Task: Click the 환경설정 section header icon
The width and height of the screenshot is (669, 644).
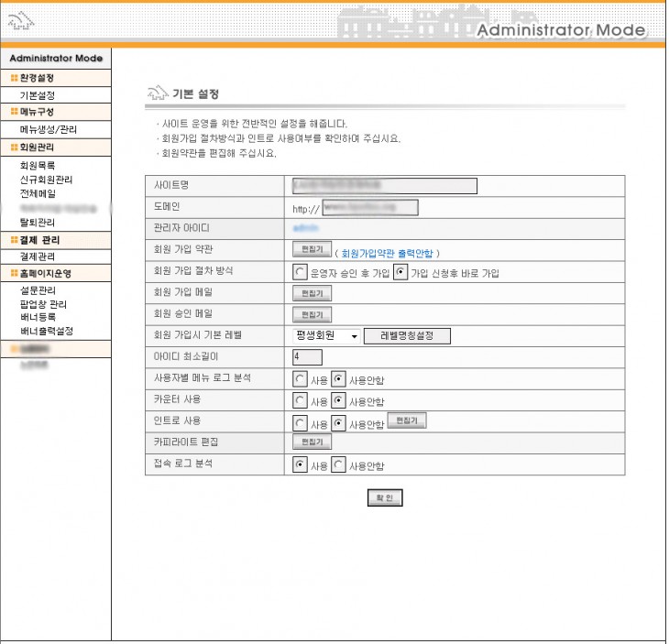Action: click(14, 79)
